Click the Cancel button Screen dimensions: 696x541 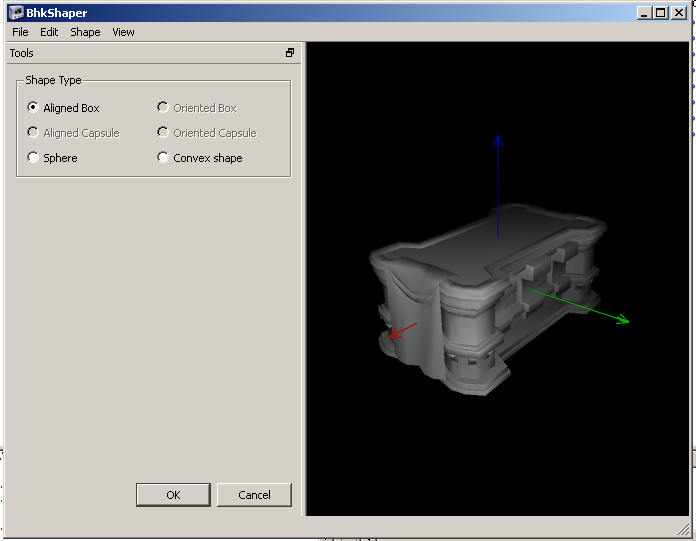254,494
